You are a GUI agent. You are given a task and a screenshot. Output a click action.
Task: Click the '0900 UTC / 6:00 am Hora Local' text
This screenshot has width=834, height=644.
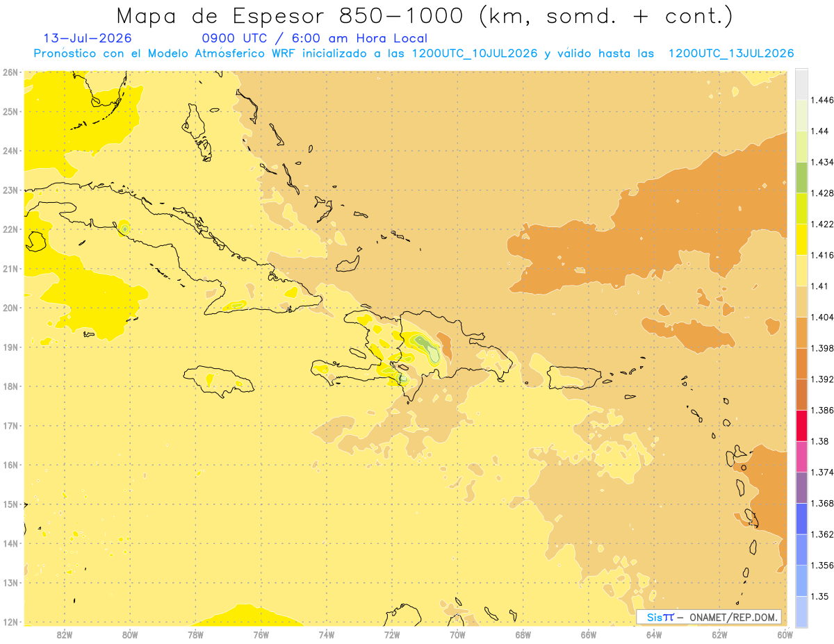(x=314, y=38)
